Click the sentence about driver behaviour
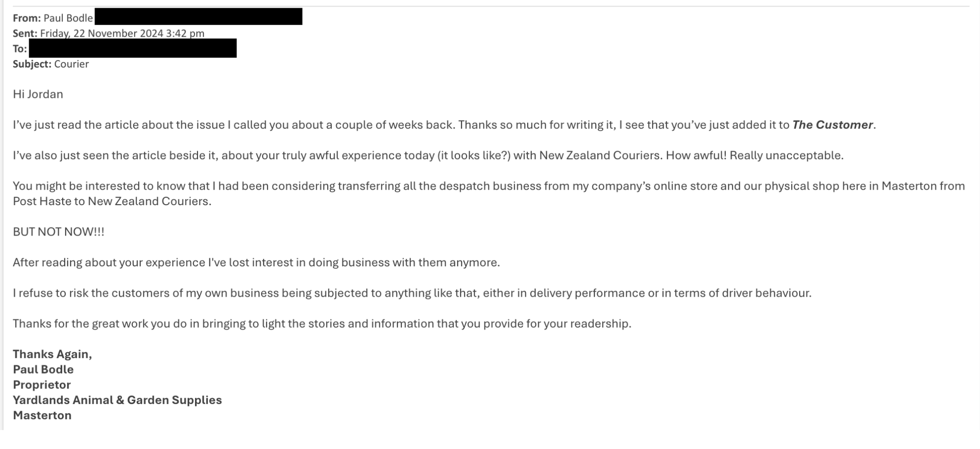This screenshot has height=449, width=980. click(x=412, y=293)
